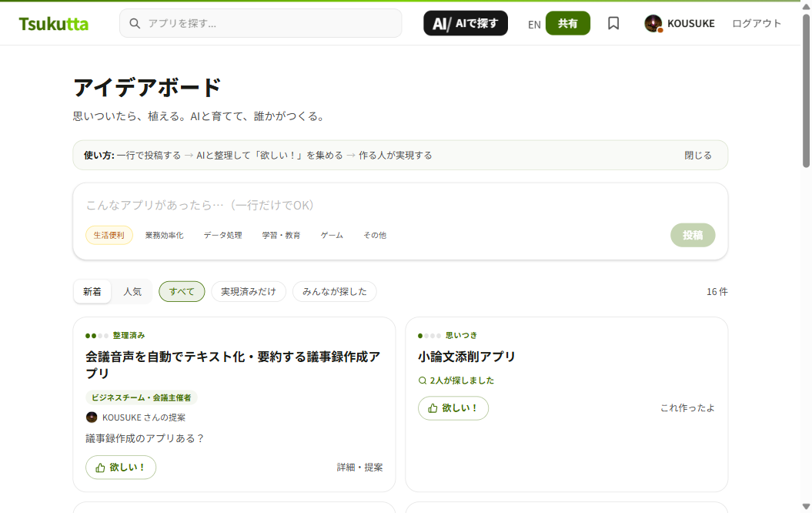The height and width of the screenshot is (513, 812).
Task: Select the データ処理 category chip
Action: (222, 235)
